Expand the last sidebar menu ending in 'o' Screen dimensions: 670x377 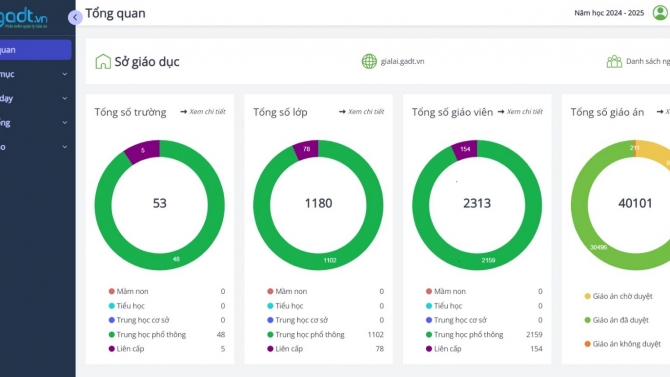click(34, 147)
